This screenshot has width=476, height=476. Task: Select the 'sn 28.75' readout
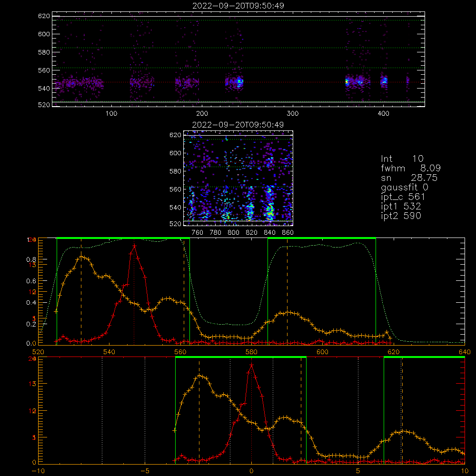[409, 178]
